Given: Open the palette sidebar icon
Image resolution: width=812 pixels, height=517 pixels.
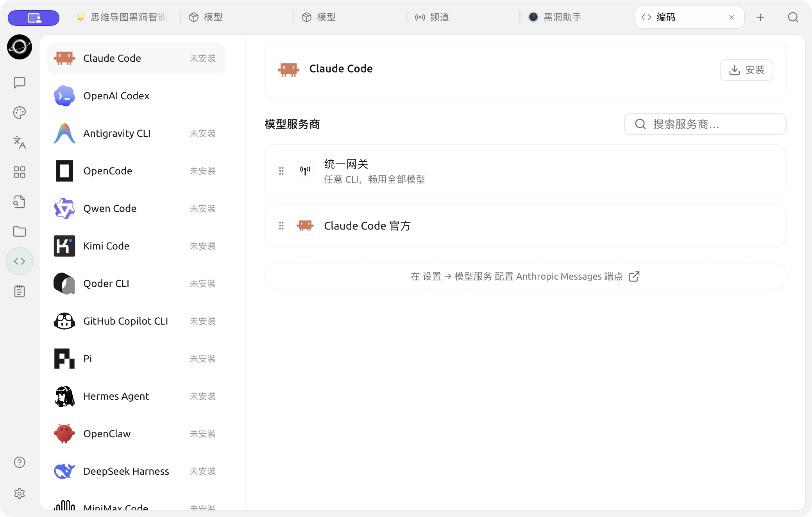Looking at the screenshot, I should [x=20, y=113].
